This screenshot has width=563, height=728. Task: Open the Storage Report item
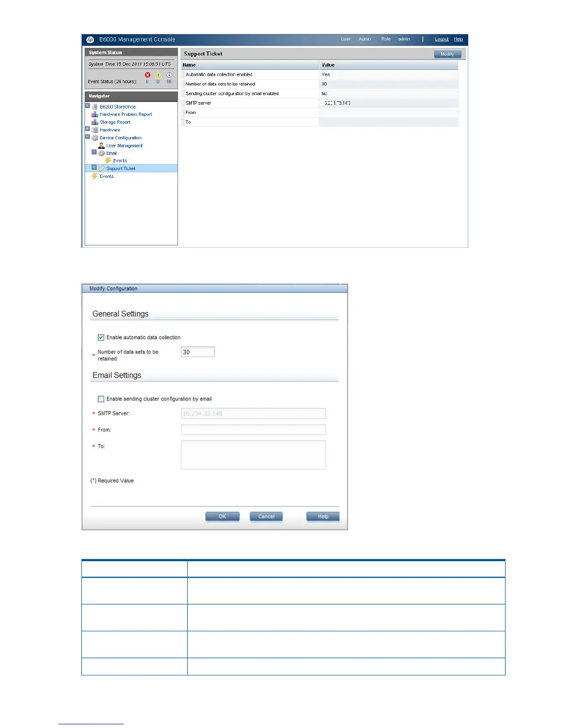tap(115, 122)
